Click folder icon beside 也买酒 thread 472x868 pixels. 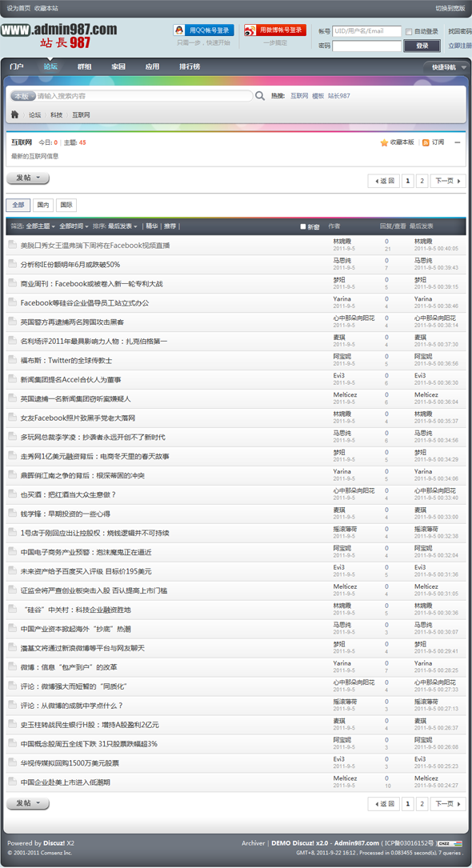(x=12, y=494)
